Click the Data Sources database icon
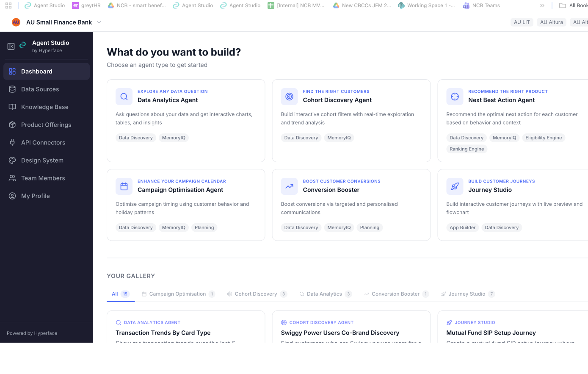The height and width of the screenshot is (374, 588). pyautogui.click(x=12, y=89)
